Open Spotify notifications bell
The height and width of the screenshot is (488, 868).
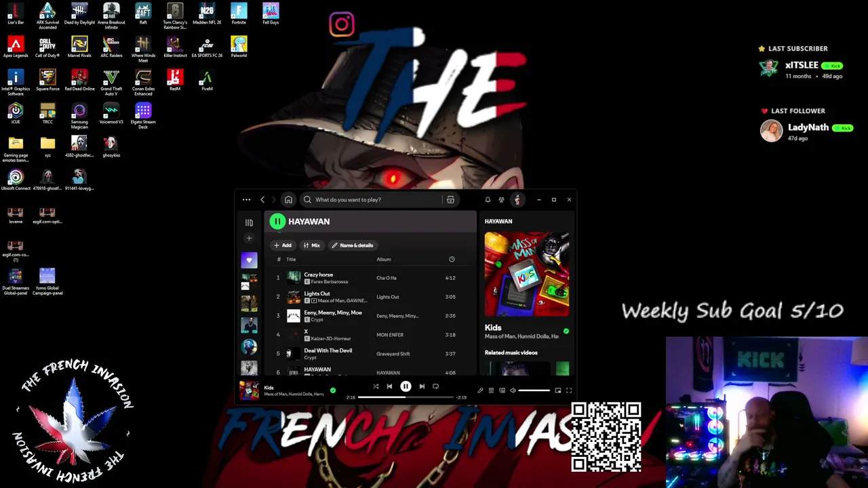pos(488,199)
